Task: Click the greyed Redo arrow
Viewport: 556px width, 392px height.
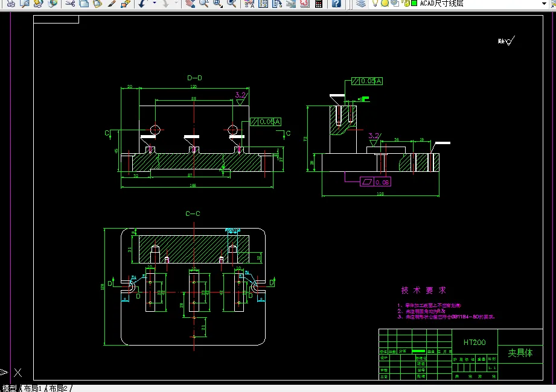Action: point(165,4)
